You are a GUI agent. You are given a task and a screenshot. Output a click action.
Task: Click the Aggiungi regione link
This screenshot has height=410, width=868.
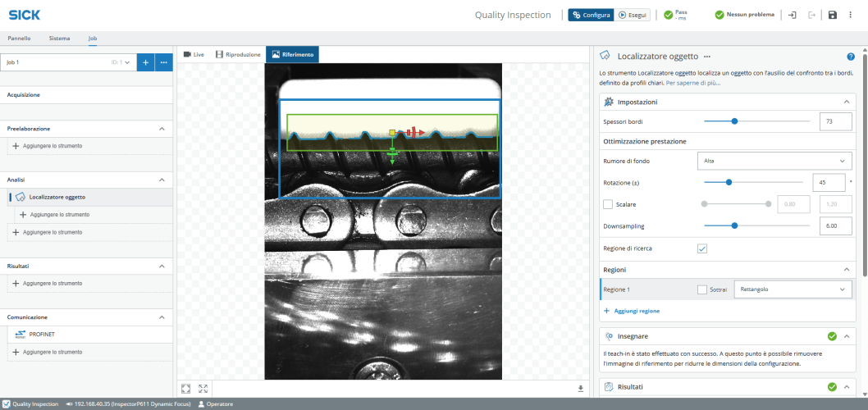(x=632, y=311)
